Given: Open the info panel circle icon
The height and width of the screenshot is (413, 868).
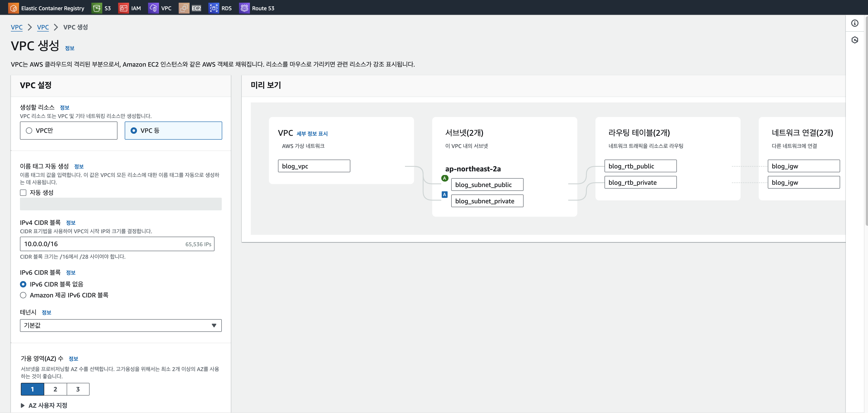Looking at the screenshot, I should [x=855, y=23].
